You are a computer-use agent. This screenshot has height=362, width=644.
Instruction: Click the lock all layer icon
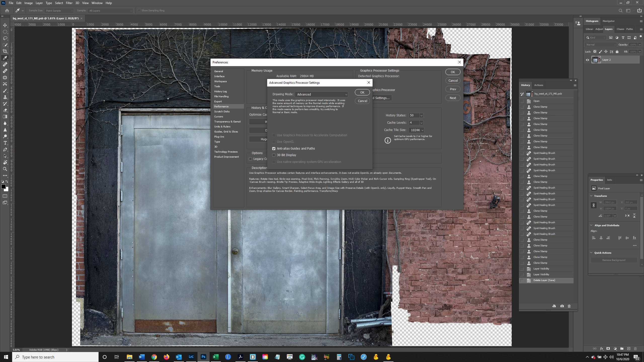point(617,52)
